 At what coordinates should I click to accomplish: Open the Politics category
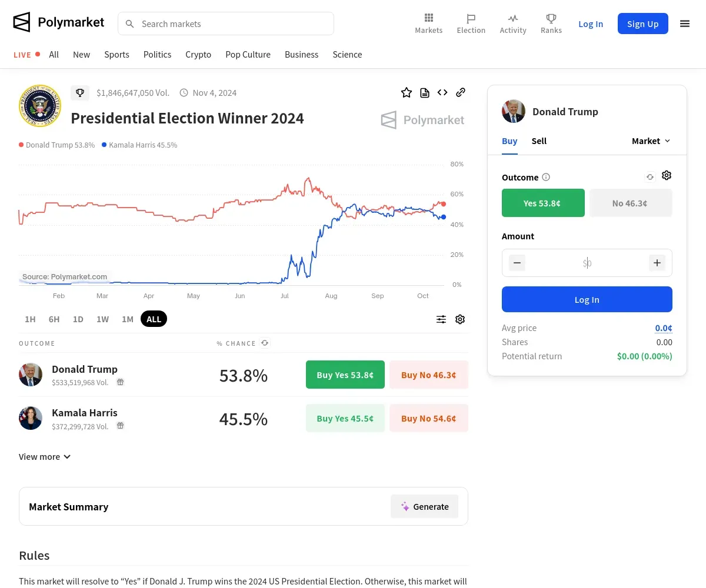pyautogui.click(x=157, y=55)
